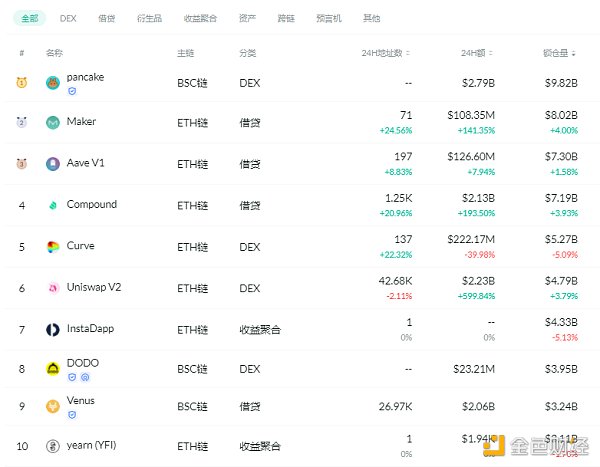The width and height of the screenshot is (600, 467).
Task: Click the pancake bunny logo icon
Action: [x=52, y=82]
